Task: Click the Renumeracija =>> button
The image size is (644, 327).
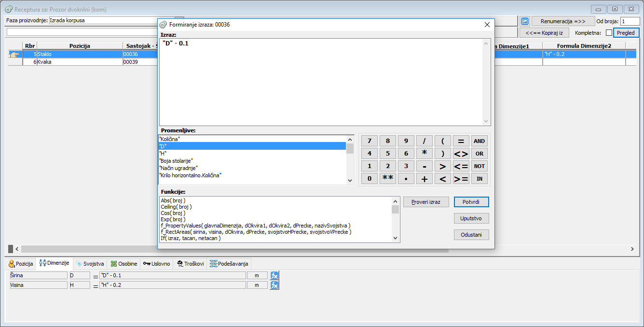Action: point(563,21)
